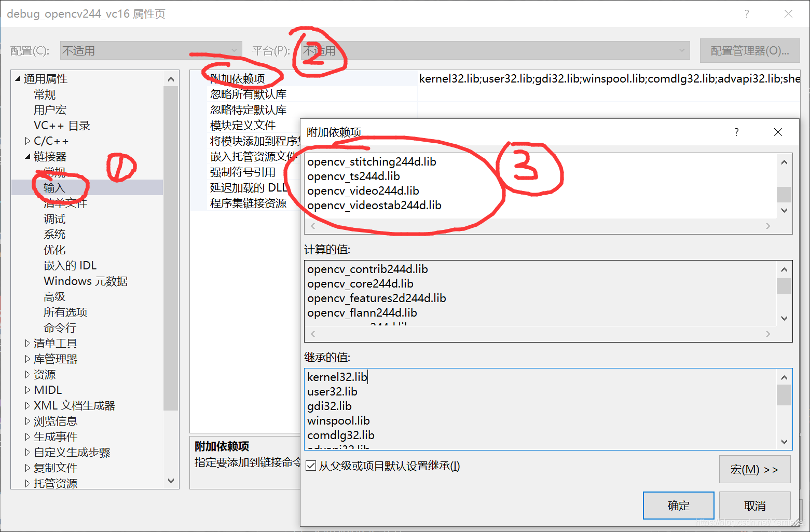Screen dimensions: 810x532
Task: Collapse the 通用属性 tree node
Action: tap(18, 79)
